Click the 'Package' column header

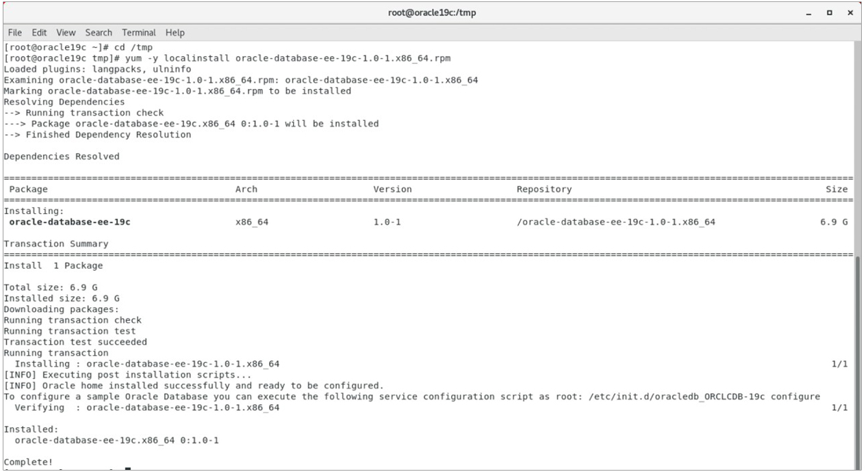(x=29, y=189)
